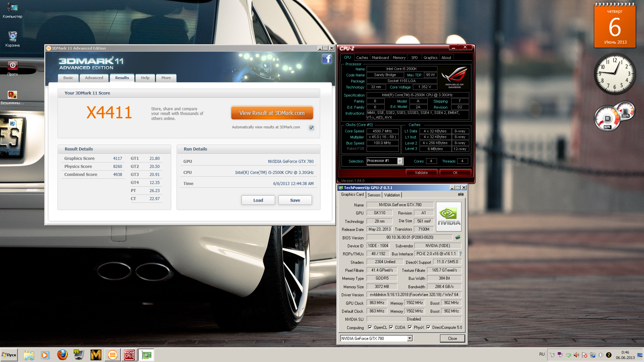Toggle the OpenCL computing checkbox
The image size is (644, 362).
click(x=370, y=327)
